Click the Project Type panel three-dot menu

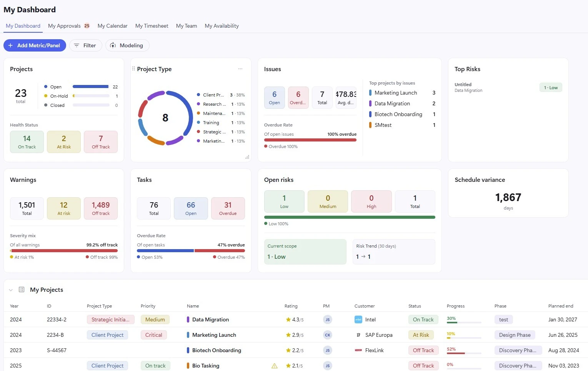240,69
